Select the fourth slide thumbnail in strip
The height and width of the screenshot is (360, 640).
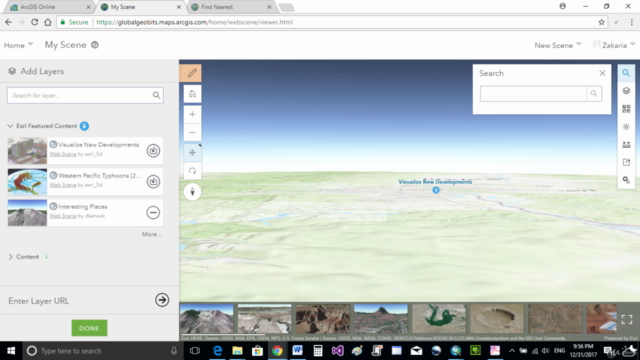(381, 318)
